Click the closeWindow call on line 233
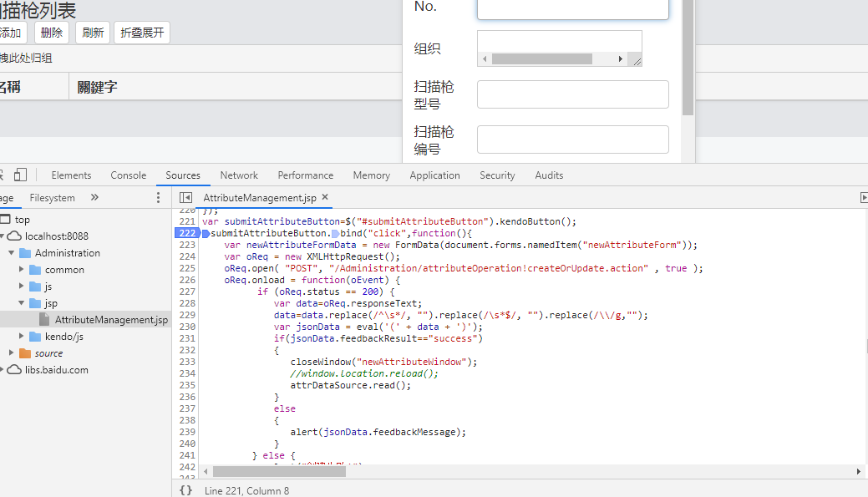This screenshot has width=868, height=497. (x=383, y=362)
